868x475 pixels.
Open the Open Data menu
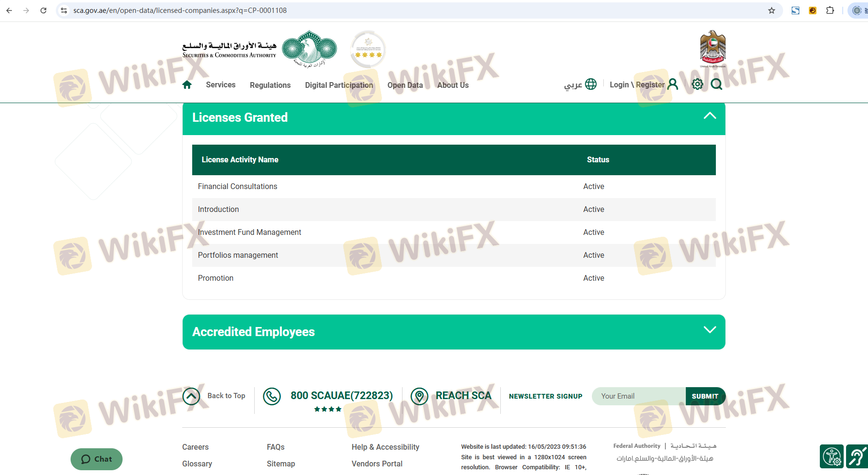click(x=405, y=85)
